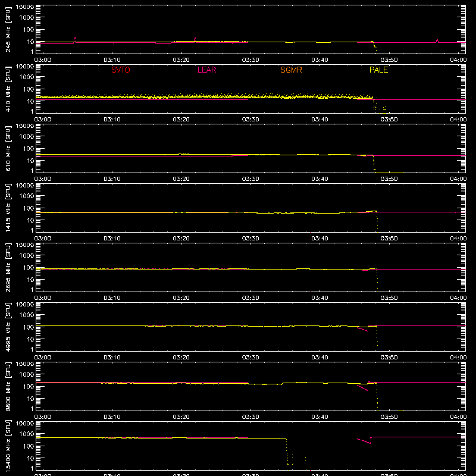Click 03:10 time label under 245 MHz plot
This screenshot has width=476, height=476.
(112, 60)
